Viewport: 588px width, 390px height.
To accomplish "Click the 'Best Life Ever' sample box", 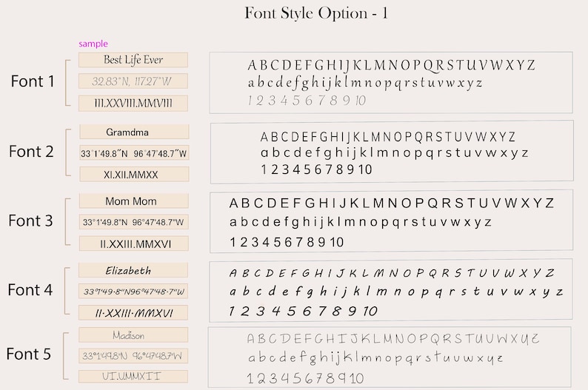I will pos(133,60).
